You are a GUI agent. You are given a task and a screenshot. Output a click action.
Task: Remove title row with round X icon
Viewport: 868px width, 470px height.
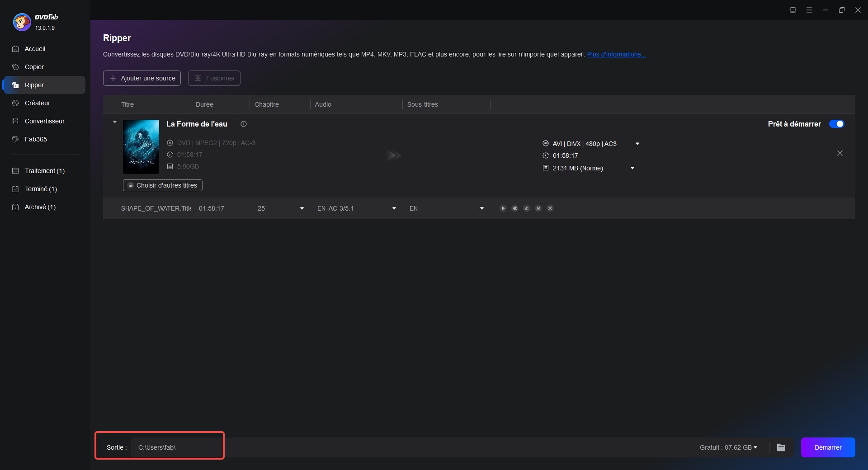tap(550, 208)
